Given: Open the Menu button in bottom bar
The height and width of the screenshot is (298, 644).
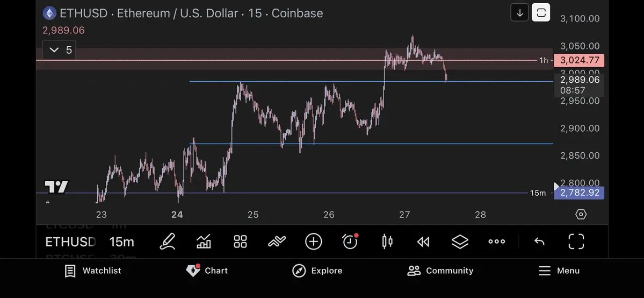Looking at the screenshot, I should pos(559,271).
